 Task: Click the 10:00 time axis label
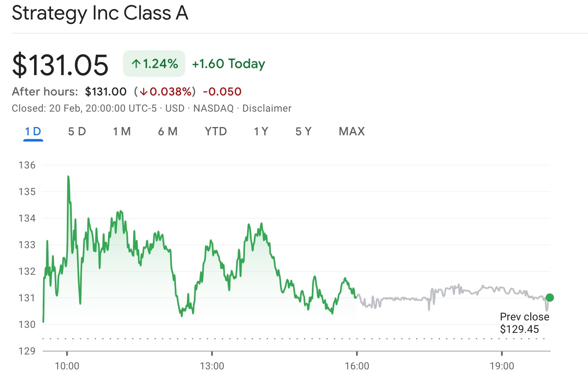click(x=67, y=366)
